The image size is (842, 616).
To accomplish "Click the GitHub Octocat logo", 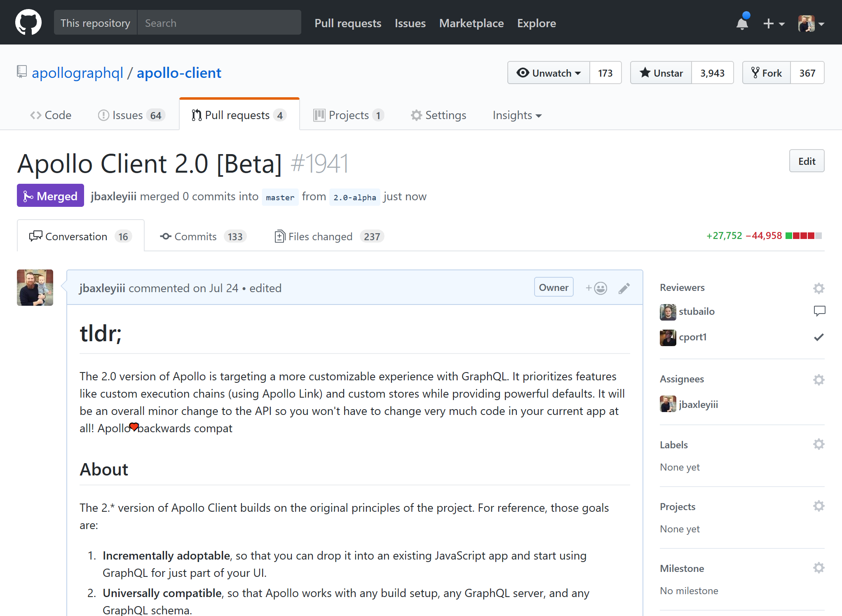I will coord(28,23).
